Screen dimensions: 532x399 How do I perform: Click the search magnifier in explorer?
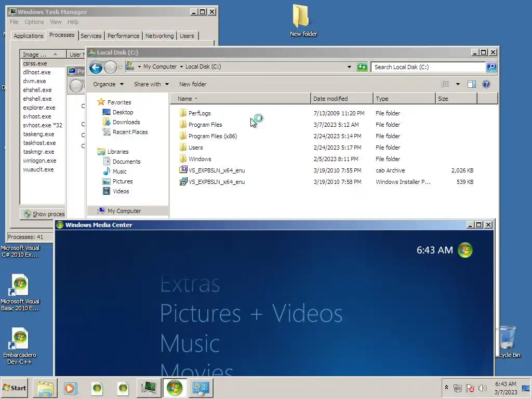491,67
